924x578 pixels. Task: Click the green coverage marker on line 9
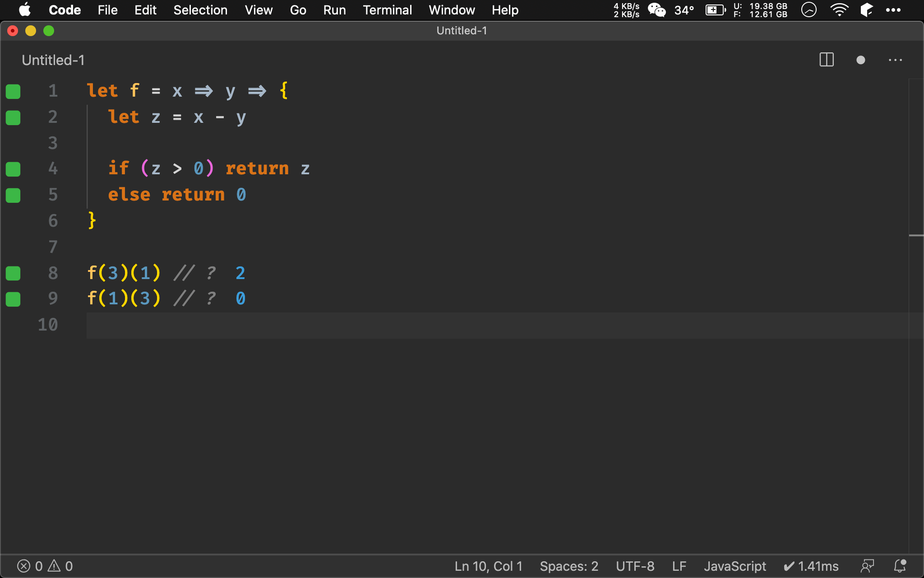(x=13, y=299)
